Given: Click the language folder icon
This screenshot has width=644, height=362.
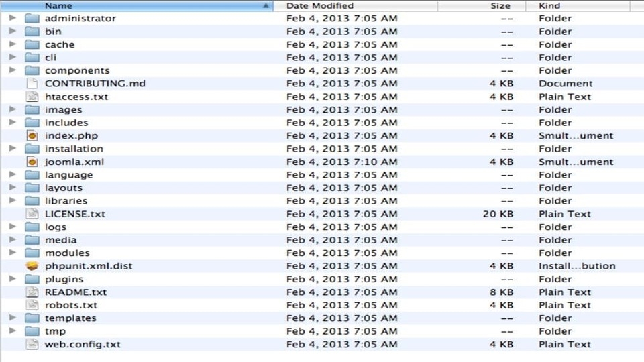Looking at the screenshot, I should click(x=32, y=175).
